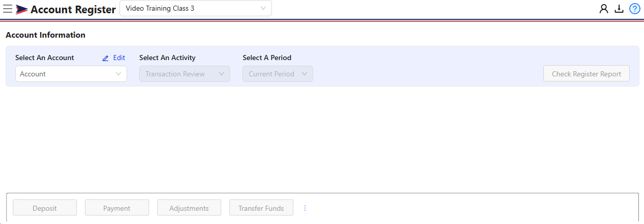
Task: Click the red and blue app logo
Action: pos(22,9)
